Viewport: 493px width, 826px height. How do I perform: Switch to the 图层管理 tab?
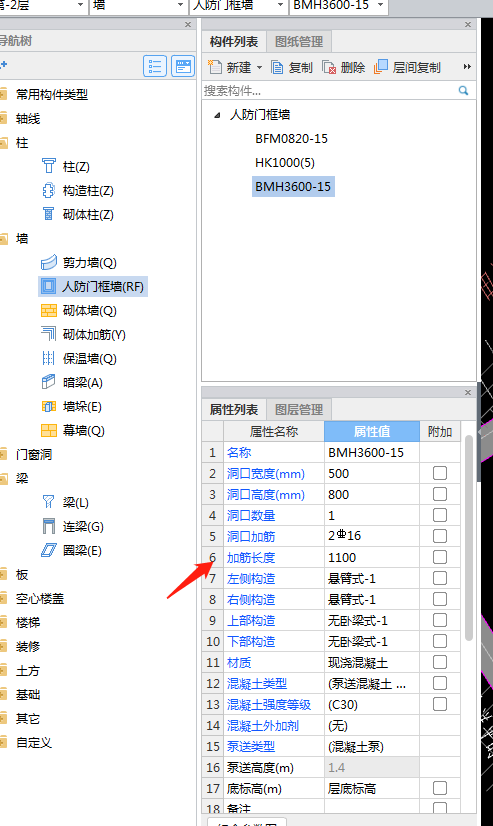(x=299, y=410)
